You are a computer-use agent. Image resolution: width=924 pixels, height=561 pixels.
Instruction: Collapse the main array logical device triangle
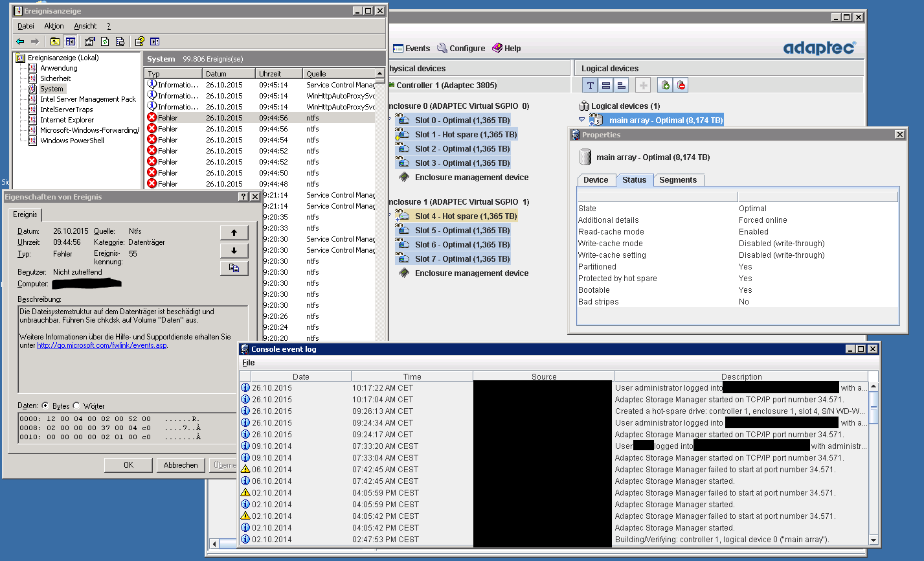click(x=581, y=120)
